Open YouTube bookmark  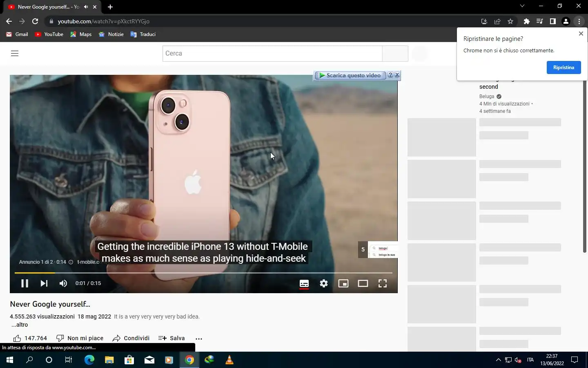click(x=49, y=34)
